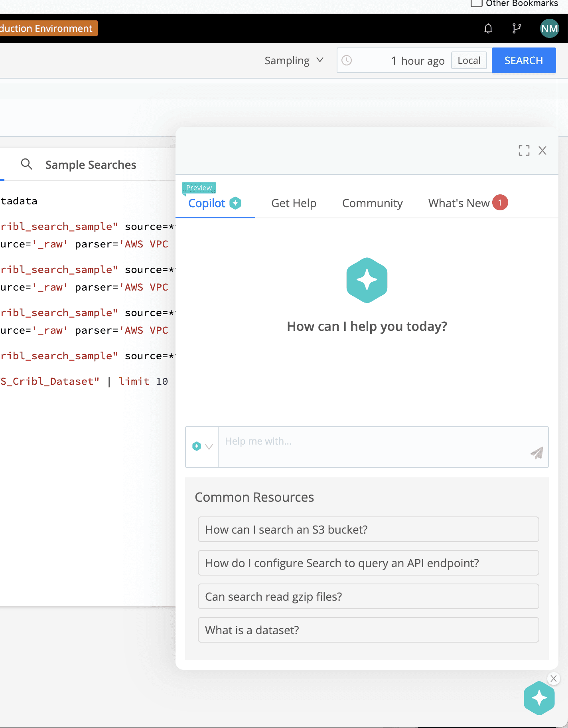Click the floating Copilot launcher button

[x=539, y=698]
